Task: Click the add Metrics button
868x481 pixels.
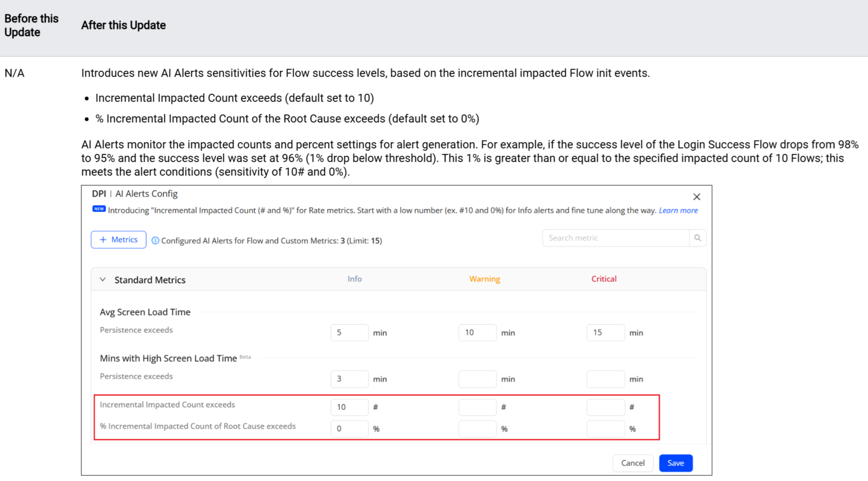Action: (118, 240)
